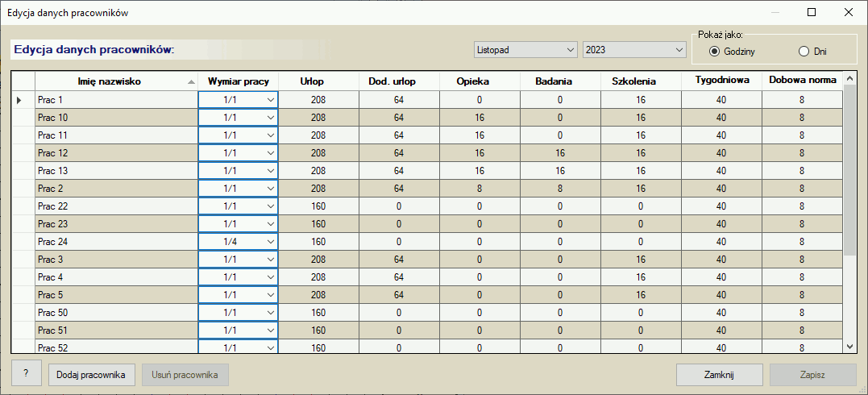Select the Opieka cell for Prac 2
This screenshot has width=868, height=395.
point(480,189)
